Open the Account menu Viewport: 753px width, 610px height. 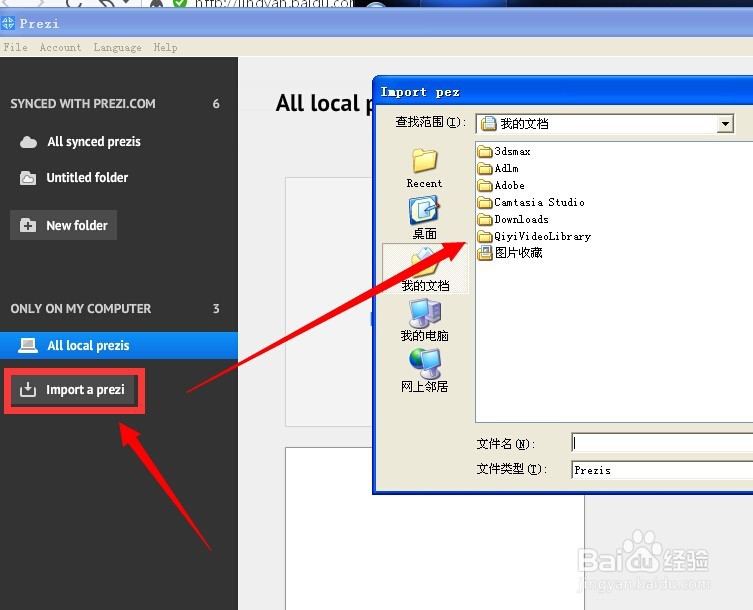pyautogui.click(x=61, y=47)
